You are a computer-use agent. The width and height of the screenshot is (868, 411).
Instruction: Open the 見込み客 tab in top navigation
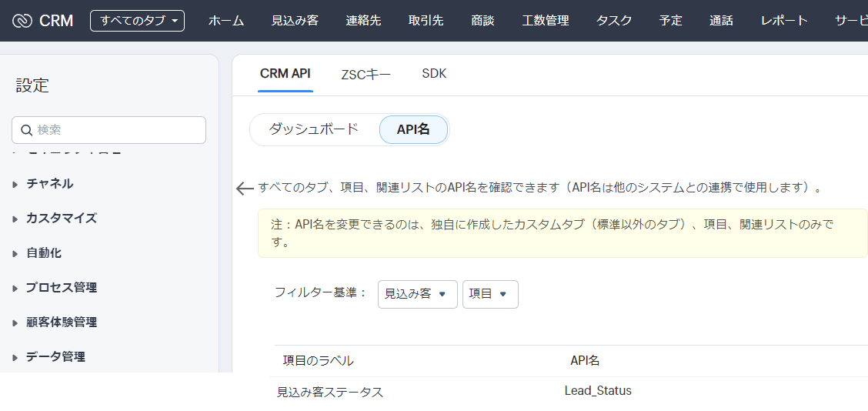(x=295, y=21)
